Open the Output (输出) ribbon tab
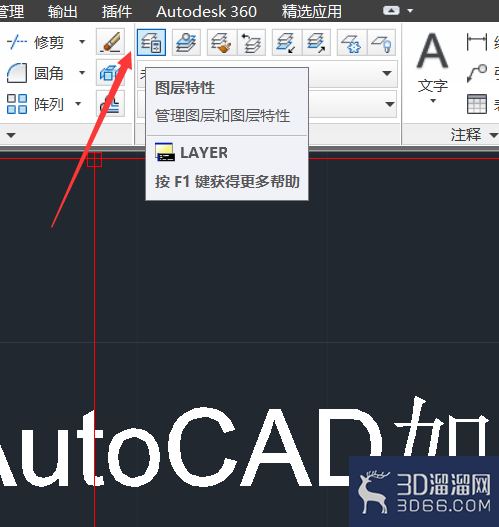 [x=63, y=11]
